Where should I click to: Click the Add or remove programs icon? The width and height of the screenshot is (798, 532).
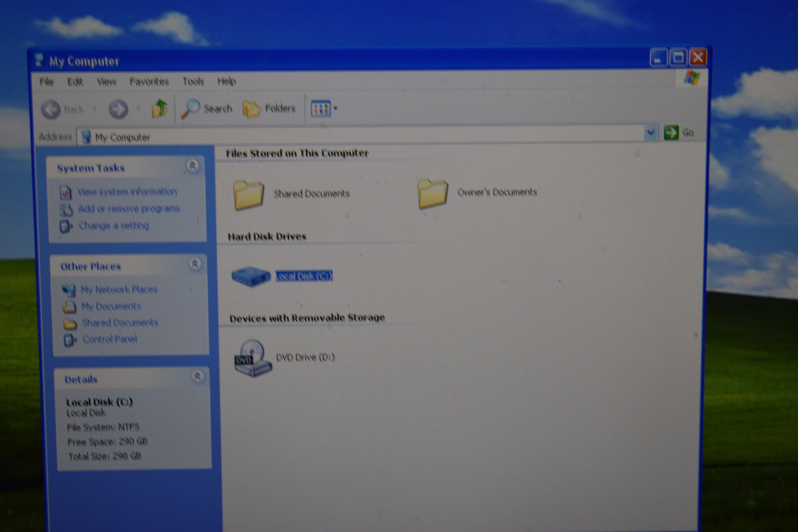pyautogui.click(x=66, y=209)
